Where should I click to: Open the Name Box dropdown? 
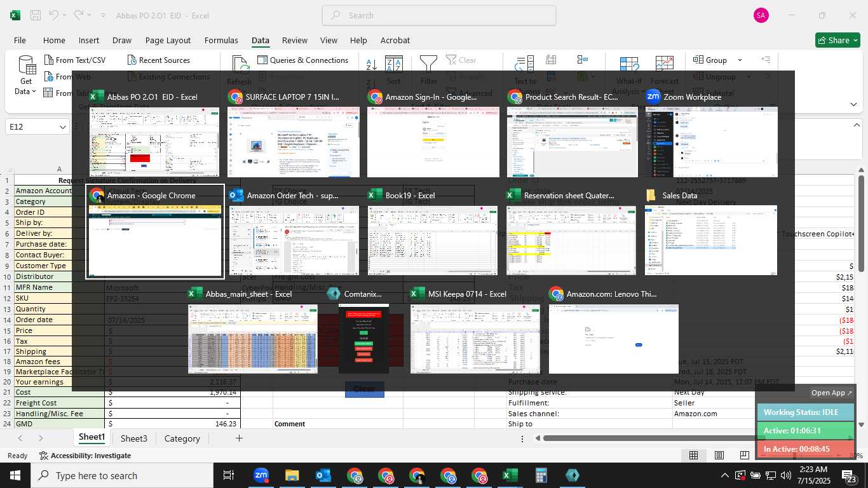tap(63, 127)
